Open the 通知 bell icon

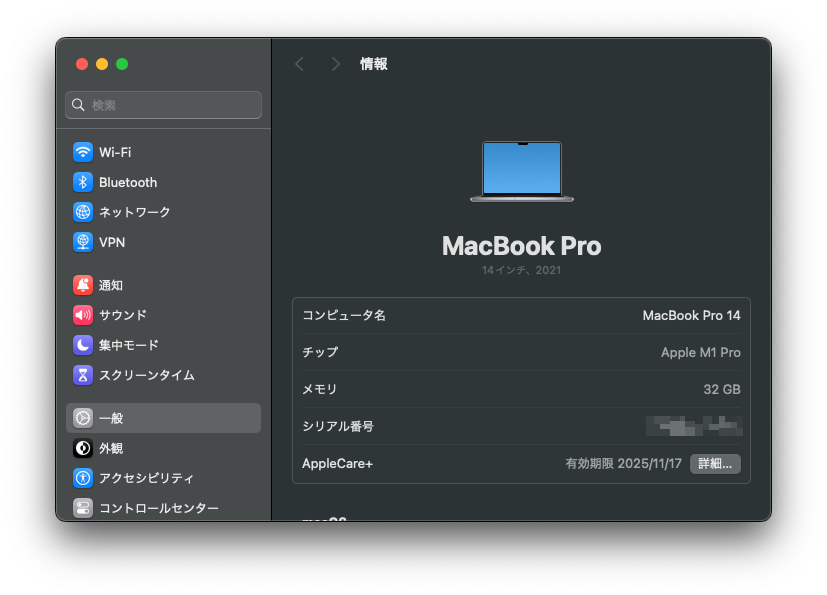(x=83, y=285)
